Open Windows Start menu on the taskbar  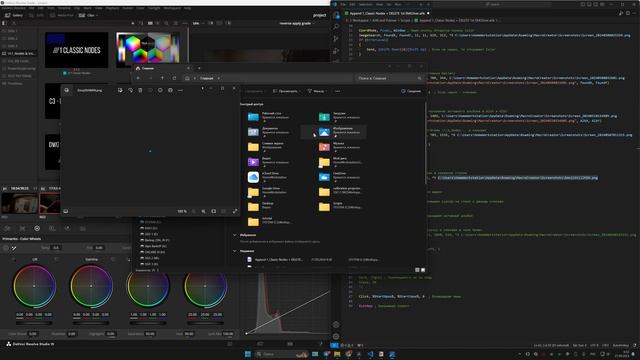coord(248,354)
